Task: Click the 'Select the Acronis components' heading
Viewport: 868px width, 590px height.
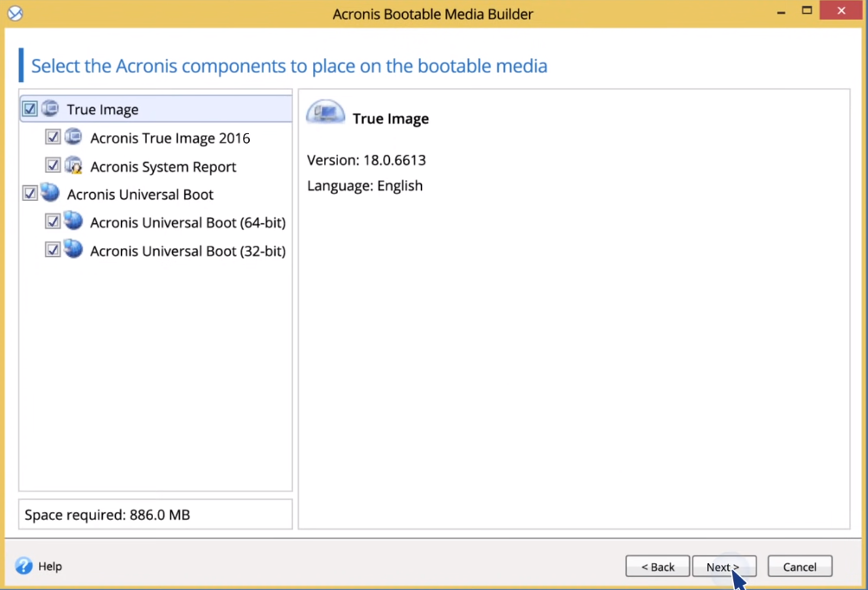Action: pos(289,66)
